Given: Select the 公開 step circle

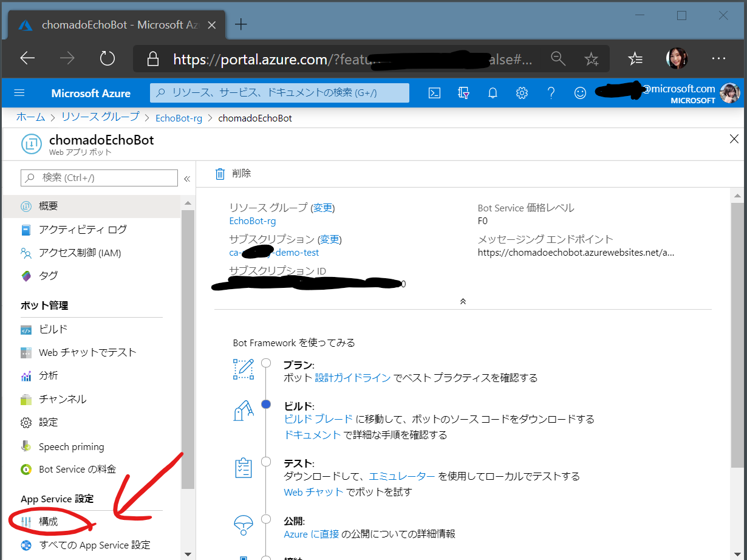Looking at the screenshot, I should click(266, 519).
